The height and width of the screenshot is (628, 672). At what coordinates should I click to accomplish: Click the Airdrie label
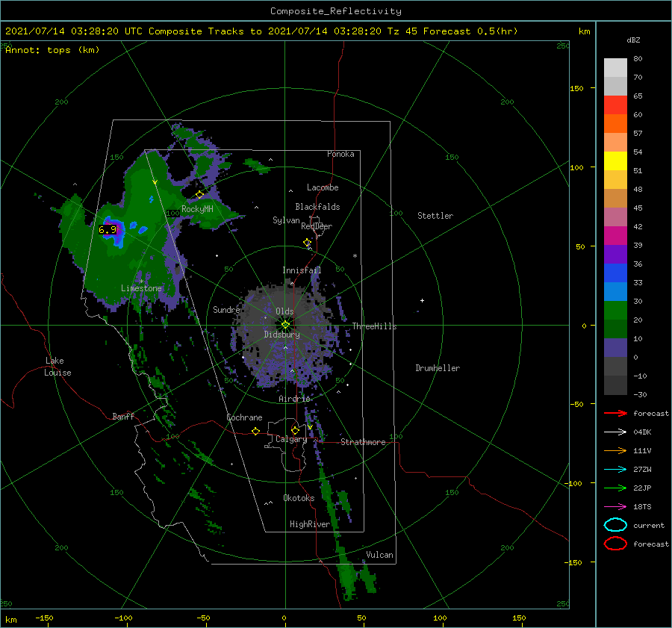tap(294, 399)
